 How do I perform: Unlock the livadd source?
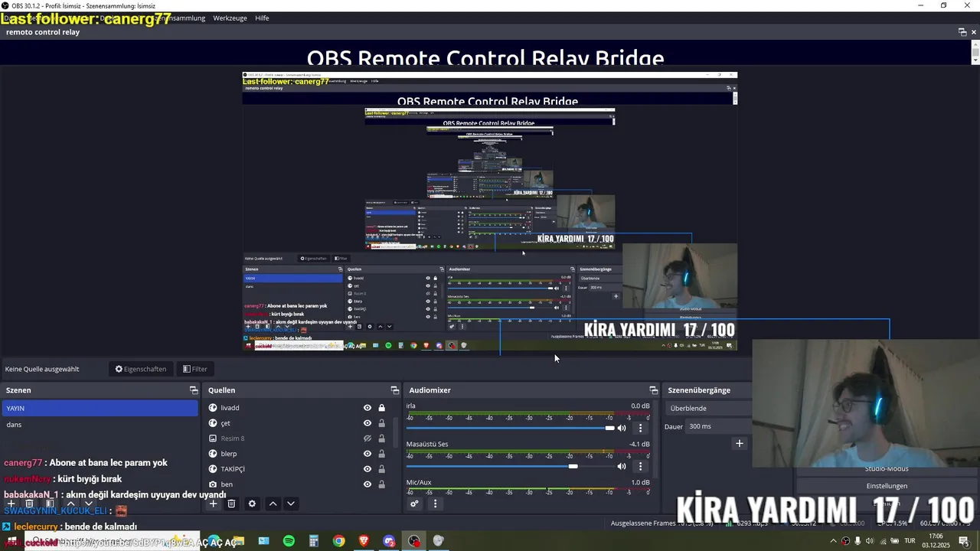(x=381, y=408)
